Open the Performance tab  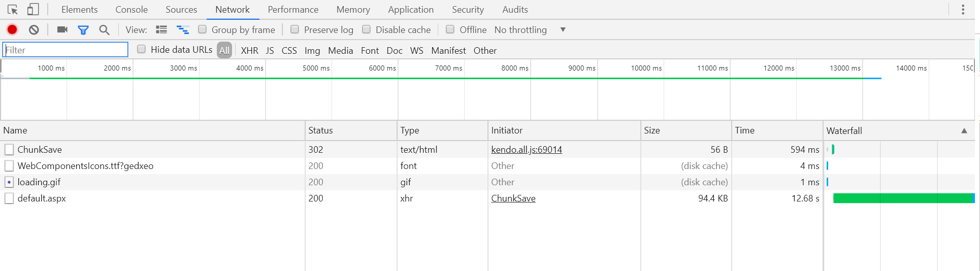(x=293, y=10)
